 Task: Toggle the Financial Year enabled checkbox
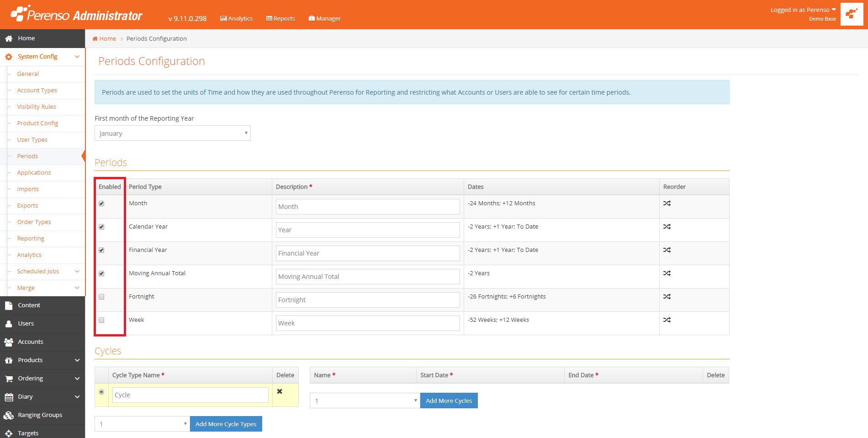(x=101, y=250)
